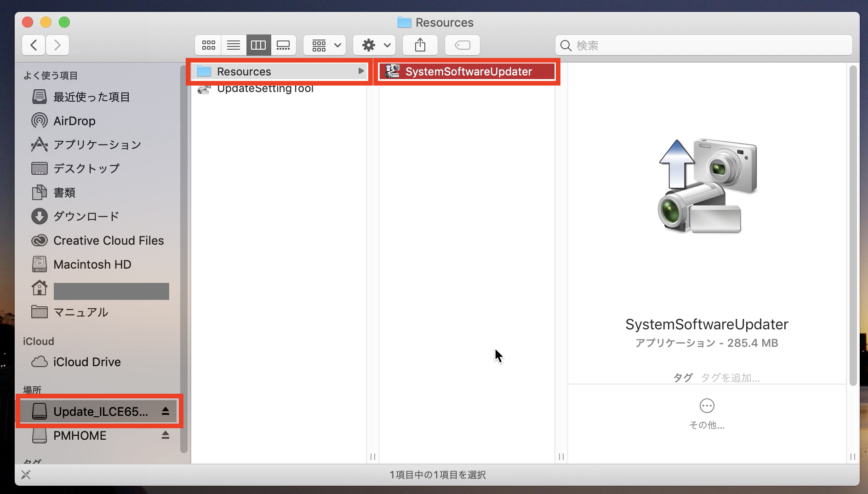Click the customize toolbar icon in status bar

[26, 475]
